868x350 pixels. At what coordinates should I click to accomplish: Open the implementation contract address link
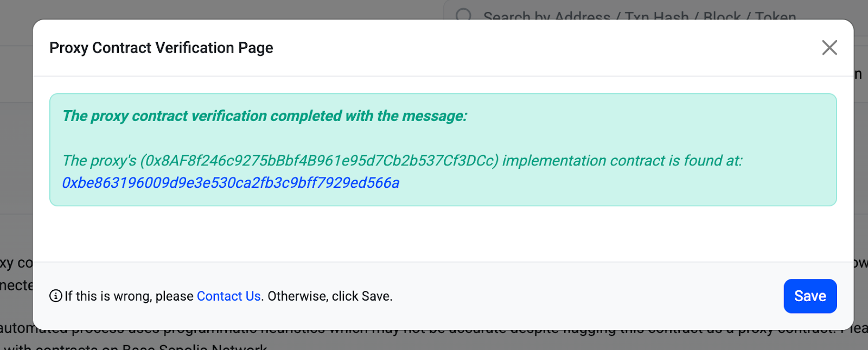pyautogui.click(x=231, y=183)
